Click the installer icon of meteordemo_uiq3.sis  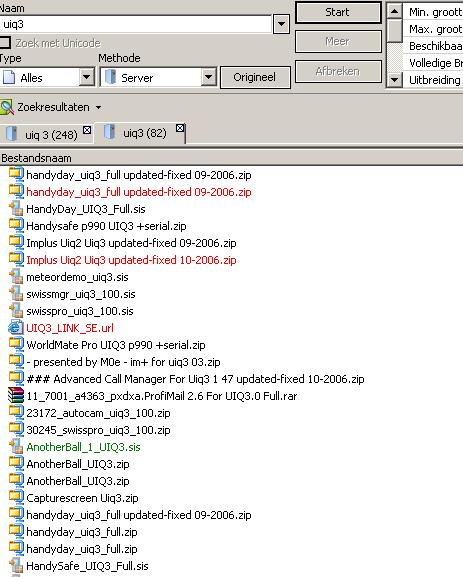16,277
